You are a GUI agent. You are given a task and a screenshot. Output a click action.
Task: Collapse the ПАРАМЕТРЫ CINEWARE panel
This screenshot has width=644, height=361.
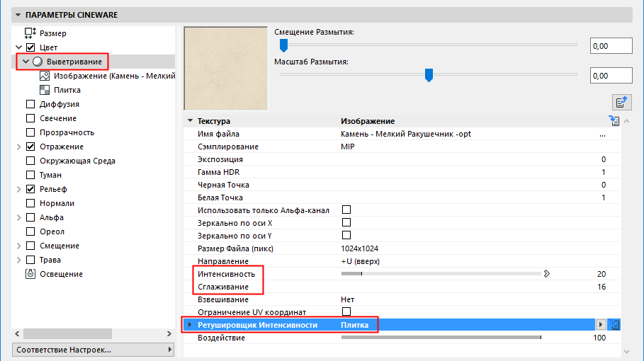coord(18,15)
